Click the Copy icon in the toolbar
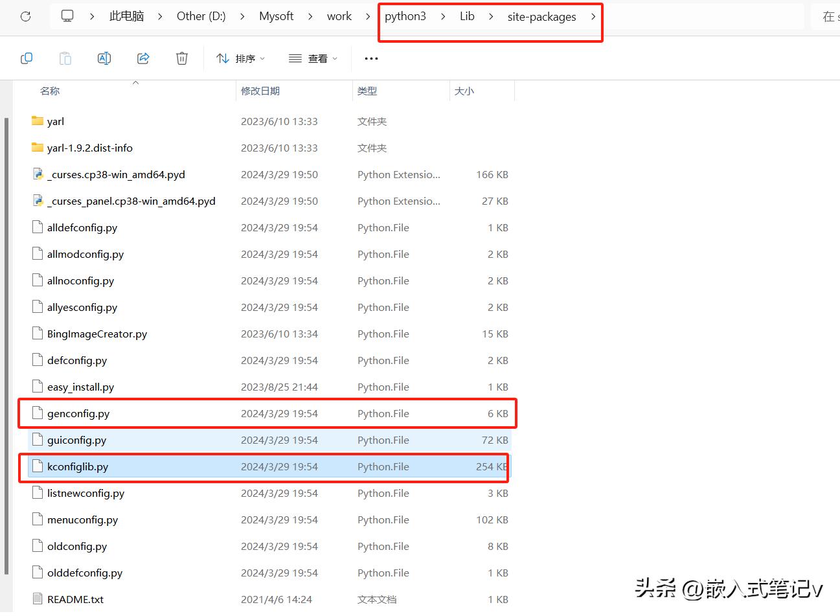The height and width of the screenshot is (616, 840). pos(27,58)
